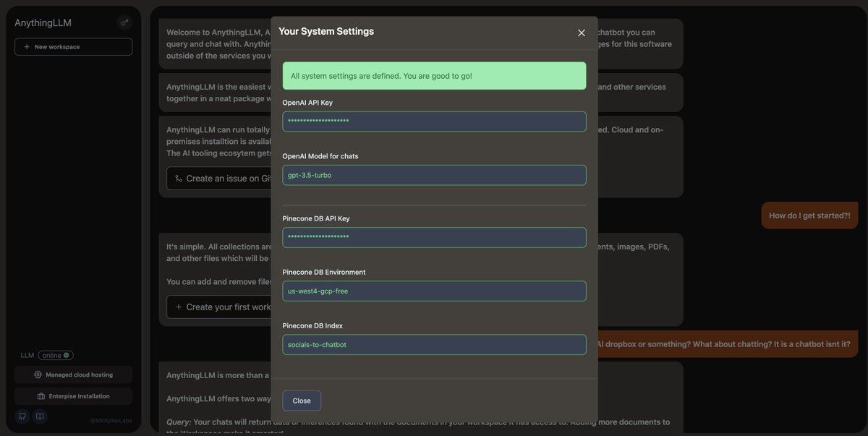Create a workspace with New workspace button
The height and width of the screenshot is (436, 868).
coord(73,47)
